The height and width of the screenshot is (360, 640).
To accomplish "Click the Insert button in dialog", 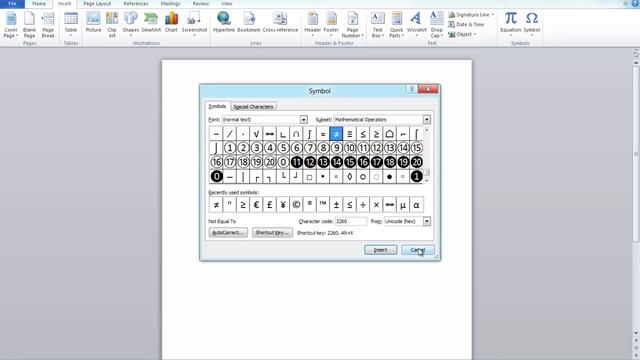I will click(x=380, y=250).
